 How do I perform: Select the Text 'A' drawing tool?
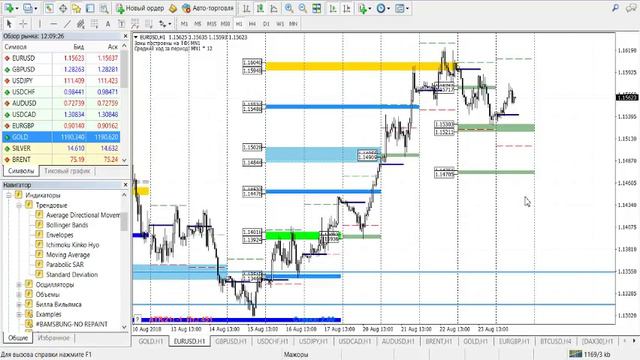(108, 24)
